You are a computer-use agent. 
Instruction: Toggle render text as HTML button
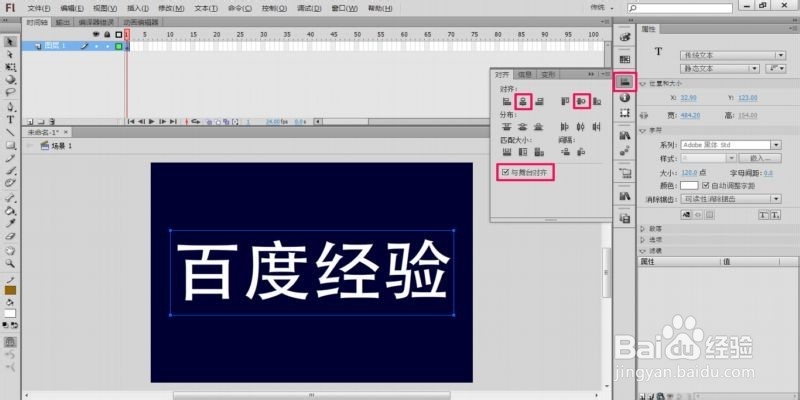(697, 214)
